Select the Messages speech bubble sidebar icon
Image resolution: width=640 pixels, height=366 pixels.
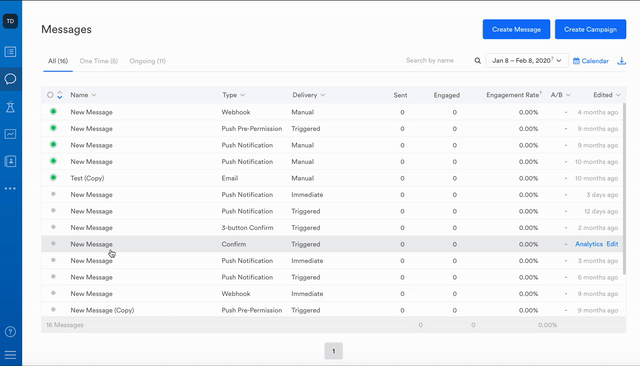pyautogui.click(x=11, y=79)
